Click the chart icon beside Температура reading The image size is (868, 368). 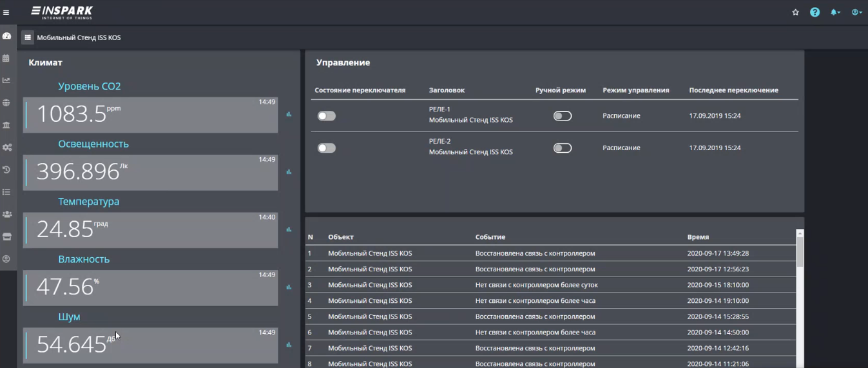coord(289,230)
